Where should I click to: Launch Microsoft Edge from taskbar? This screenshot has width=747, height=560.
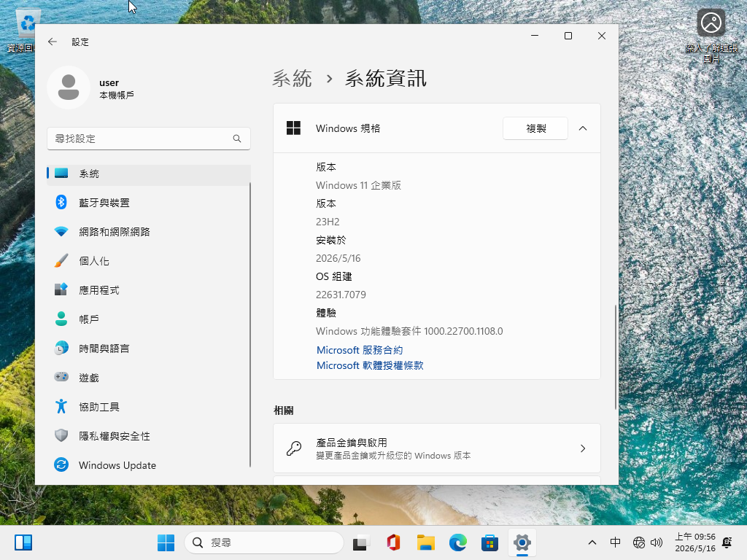coord(458,542)
